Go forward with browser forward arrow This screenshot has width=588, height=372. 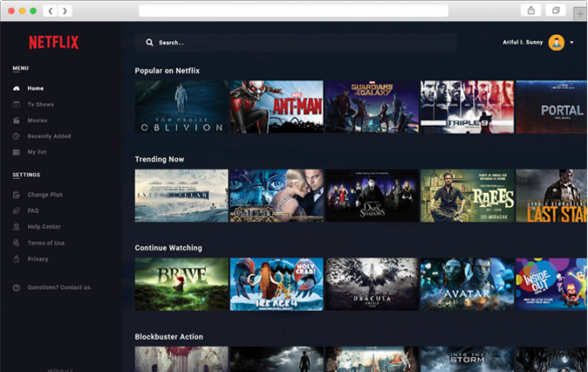pyautogui.click(x=65, y=10)
